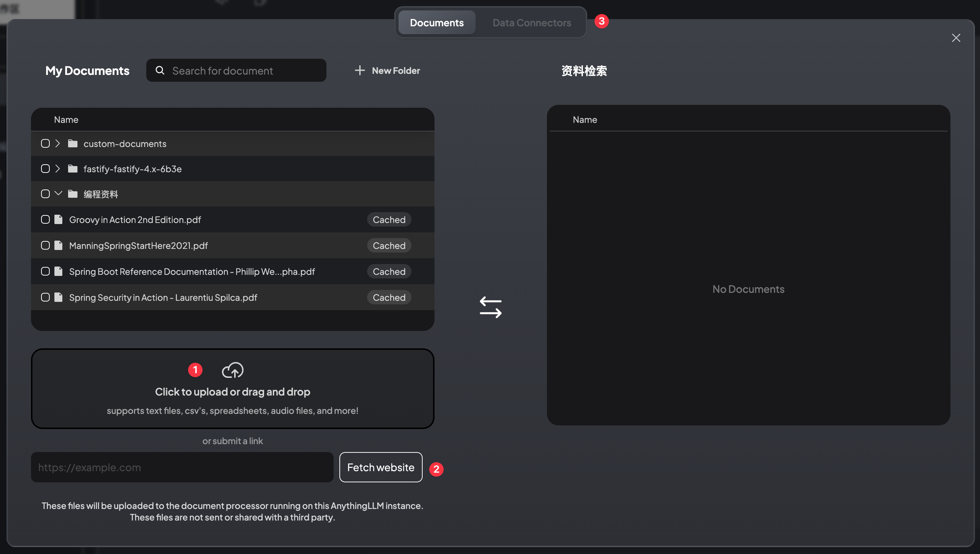Viewport: 980px width, 554px height.
Task: Click the Search for document field
Action: (236, 70)
